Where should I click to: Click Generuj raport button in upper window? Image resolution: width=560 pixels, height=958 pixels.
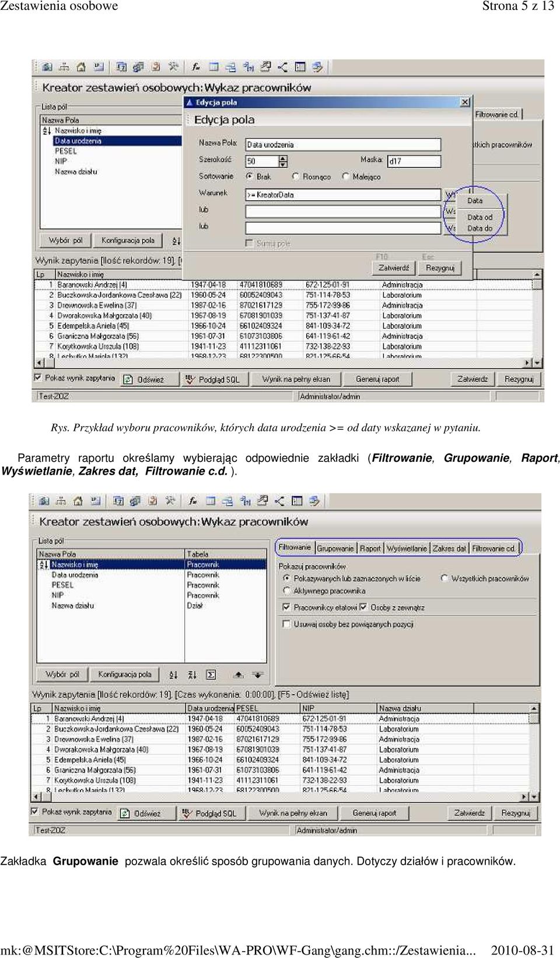(377, 379)
